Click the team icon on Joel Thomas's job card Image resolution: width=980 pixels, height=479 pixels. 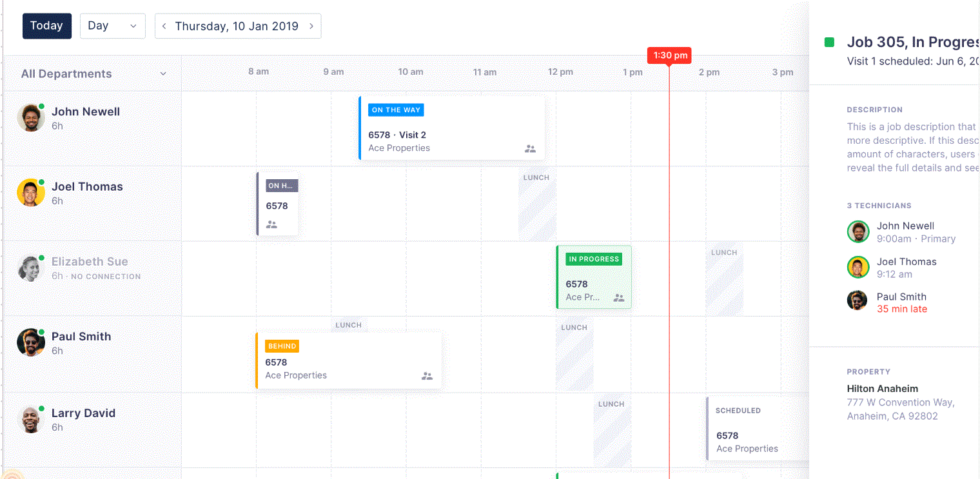pos(271,225)
